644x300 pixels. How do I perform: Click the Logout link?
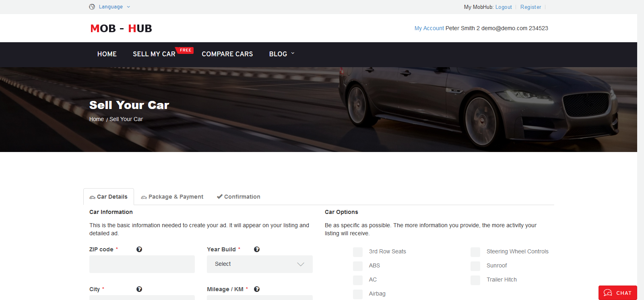coord(504,7)
